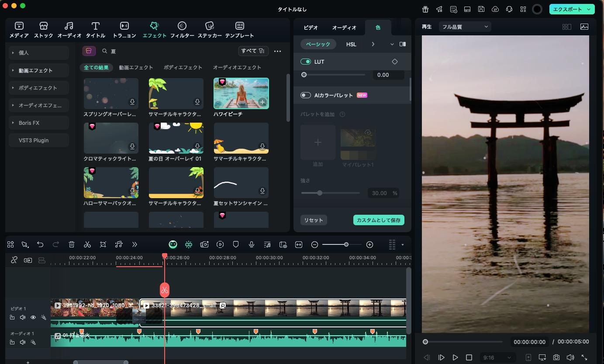Mute the オーディオ 1 track
Screen dimensions: 604x364
(23, 343)
